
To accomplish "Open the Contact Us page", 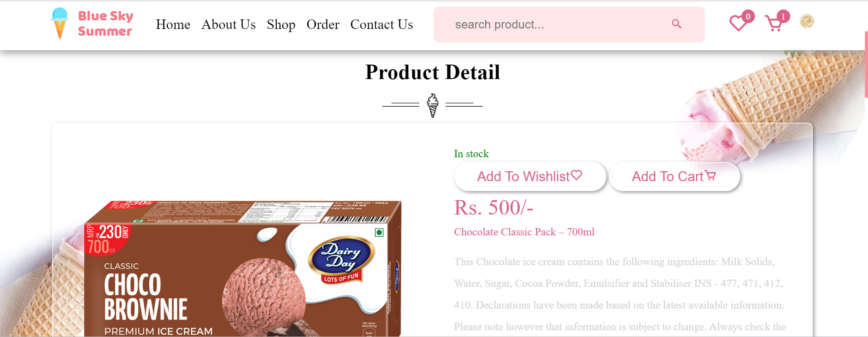I will pyautogui.click(x=382, y=24).
